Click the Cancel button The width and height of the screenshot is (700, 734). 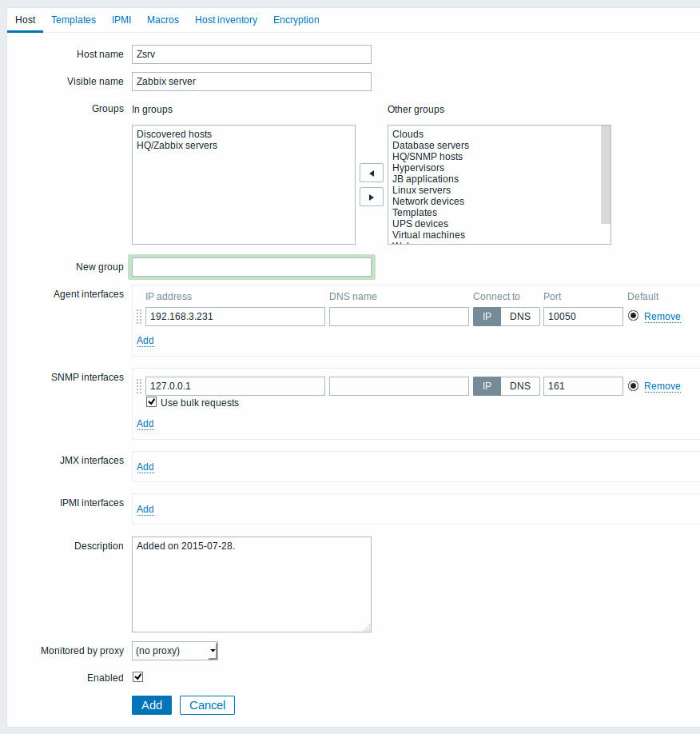point(207,705)
